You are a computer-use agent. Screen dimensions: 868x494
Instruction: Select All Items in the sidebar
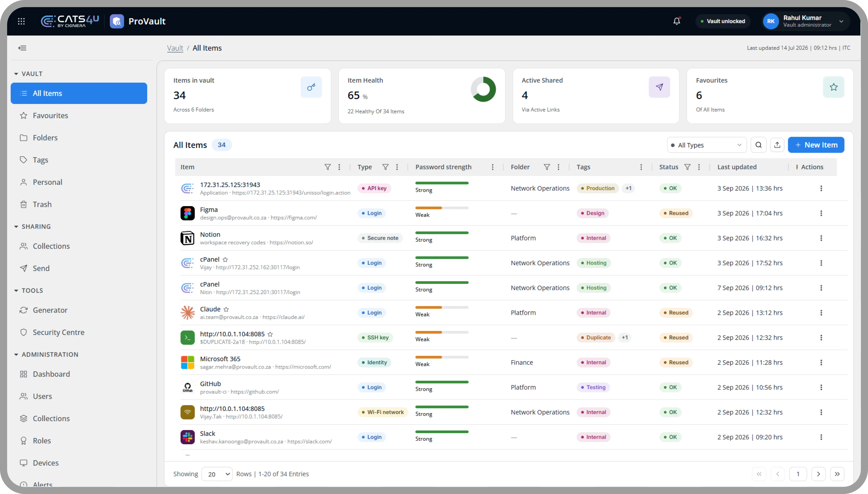(79, 93)
